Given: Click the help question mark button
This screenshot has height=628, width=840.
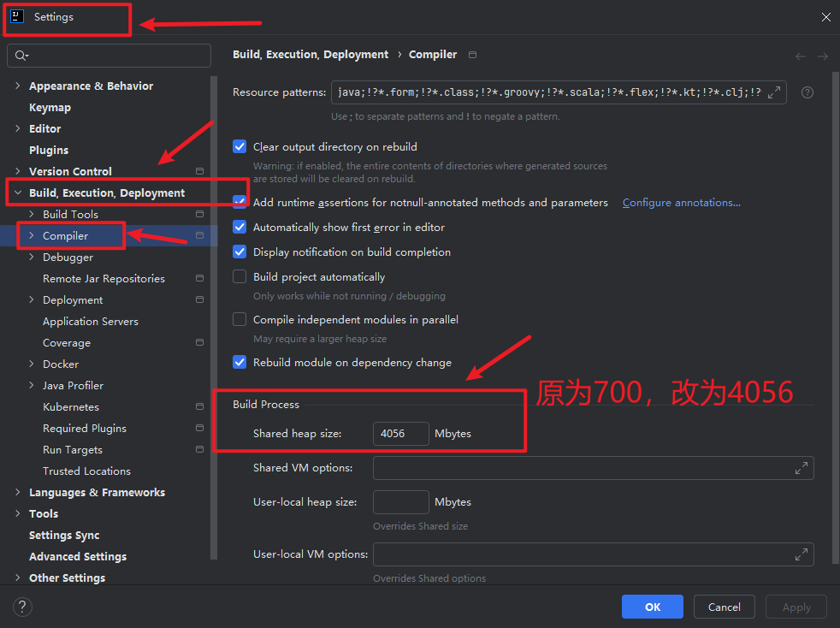Looking at the screenshot, I should coord(22,607).
